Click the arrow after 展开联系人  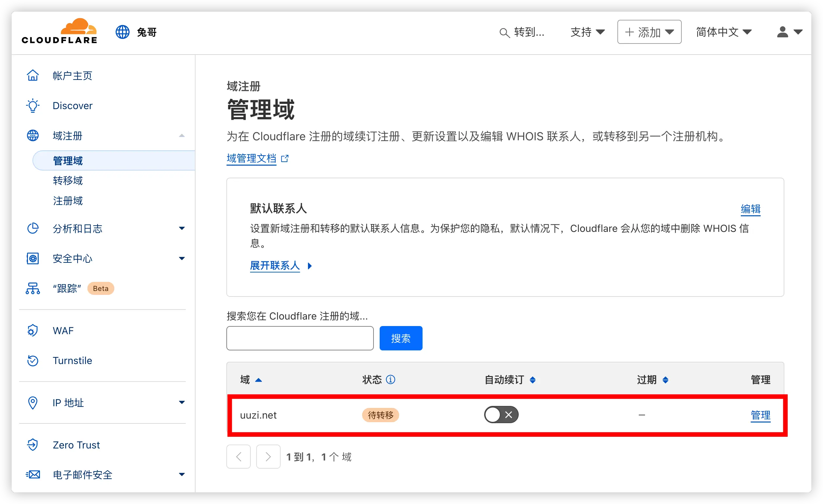tap(310, 266)
